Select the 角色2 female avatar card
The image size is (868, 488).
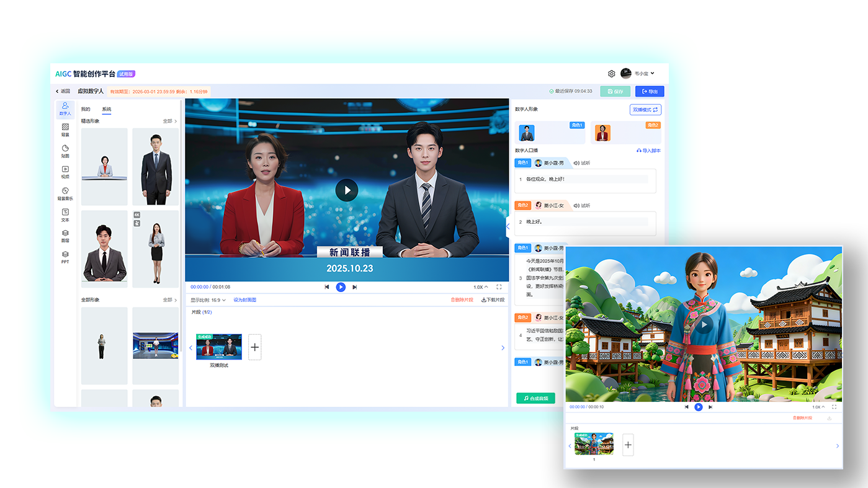625,133
